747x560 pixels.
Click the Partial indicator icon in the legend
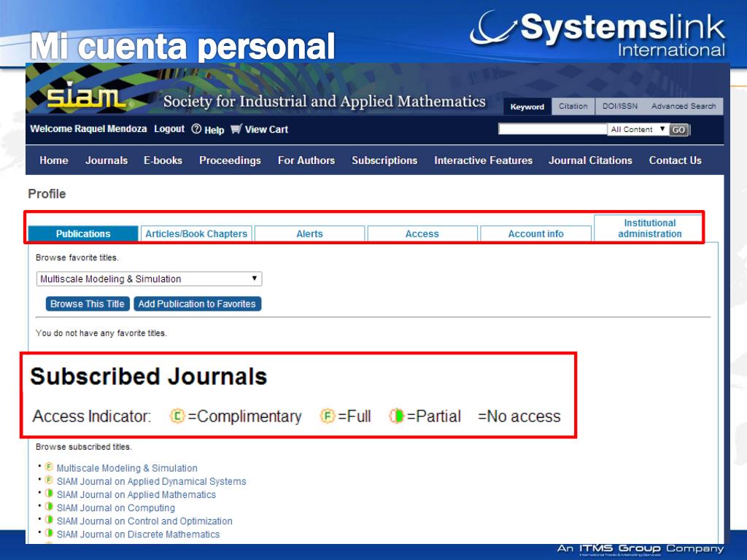[396, 416]
